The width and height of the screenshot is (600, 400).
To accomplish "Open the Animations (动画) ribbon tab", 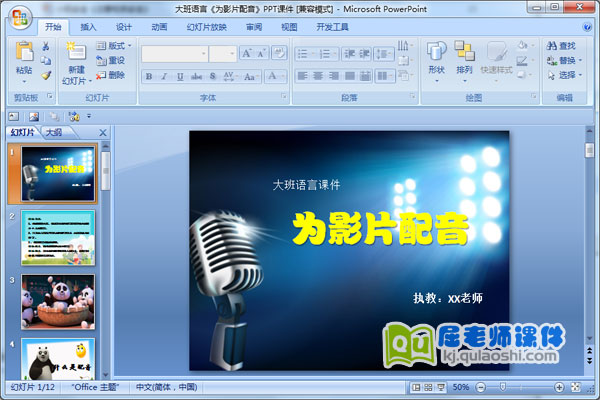I will [x=159, y=27].
